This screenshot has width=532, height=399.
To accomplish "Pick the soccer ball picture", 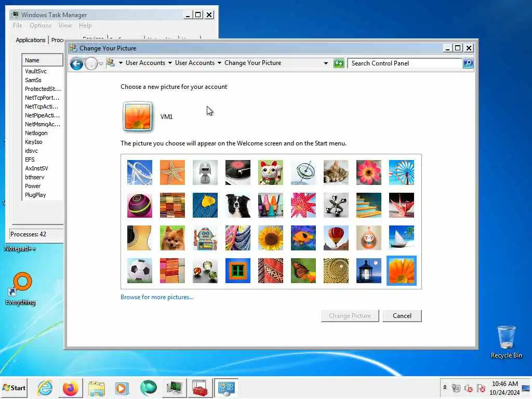I will coord(140,271).
